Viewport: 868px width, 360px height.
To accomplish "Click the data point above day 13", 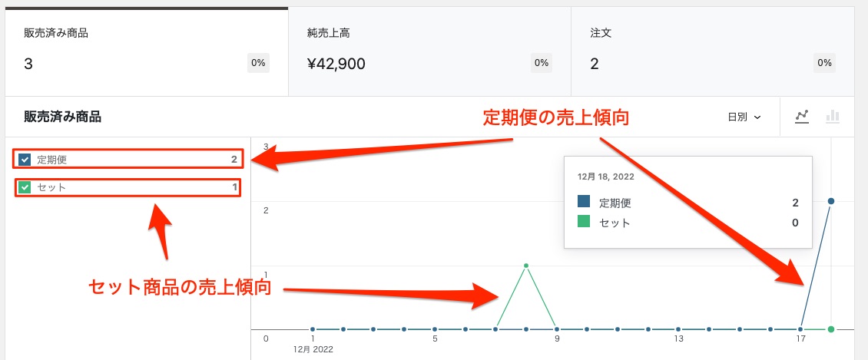I will point(678,329).
